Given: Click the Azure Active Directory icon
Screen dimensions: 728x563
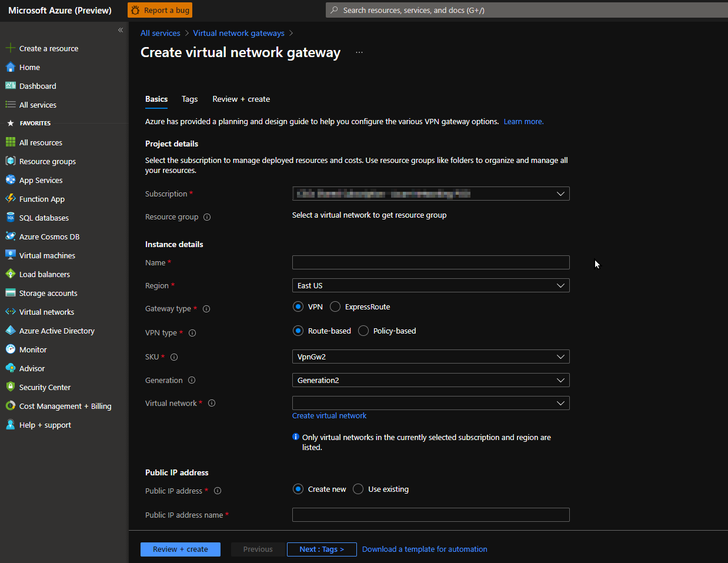Looking at the screenshot, I should coord(10,331).
